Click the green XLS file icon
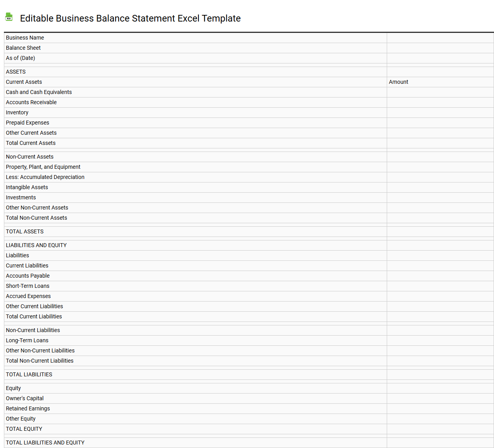The image size is (494, 448). click(9, 17)
